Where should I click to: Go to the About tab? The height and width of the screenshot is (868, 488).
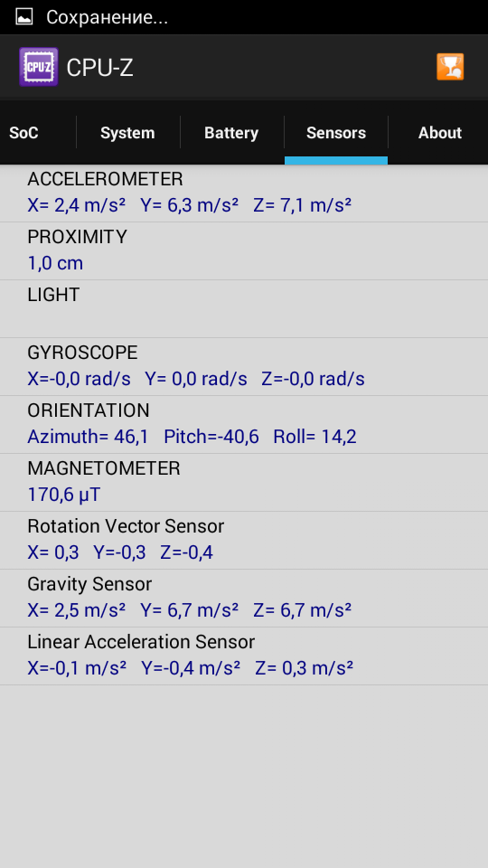[440, 133]
